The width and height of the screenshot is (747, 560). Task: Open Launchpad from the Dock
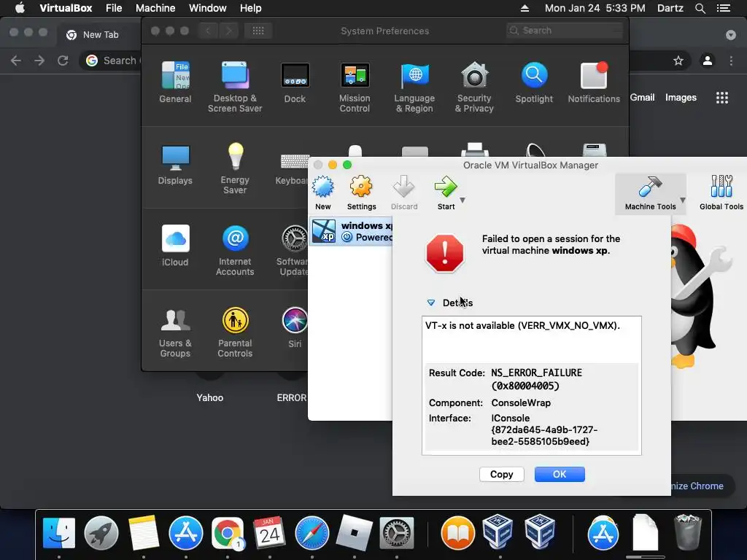pos(101,533)
